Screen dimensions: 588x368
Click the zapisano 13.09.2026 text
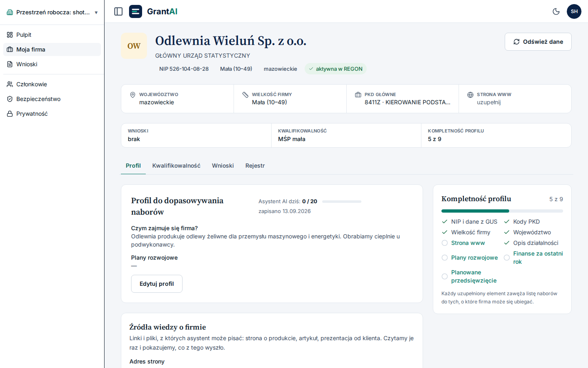285,211
